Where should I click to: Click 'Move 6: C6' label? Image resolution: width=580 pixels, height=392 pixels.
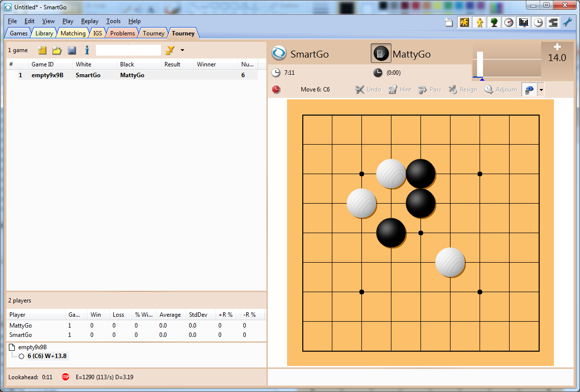point(315,90)
